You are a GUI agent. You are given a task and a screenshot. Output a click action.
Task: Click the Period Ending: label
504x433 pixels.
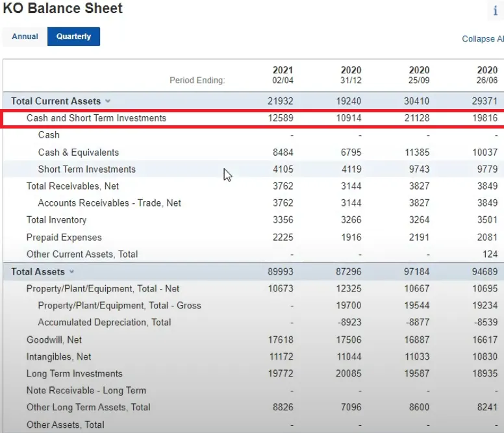click(197, 80)
